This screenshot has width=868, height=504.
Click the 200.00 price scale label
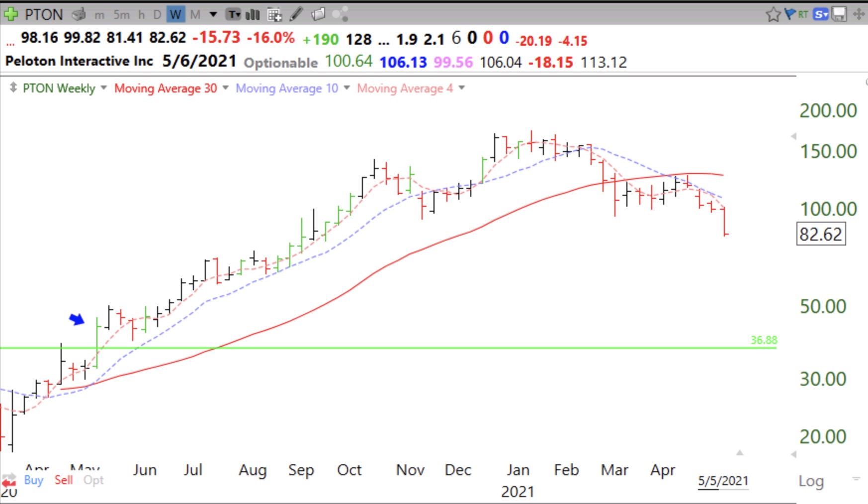pos(828,110)
